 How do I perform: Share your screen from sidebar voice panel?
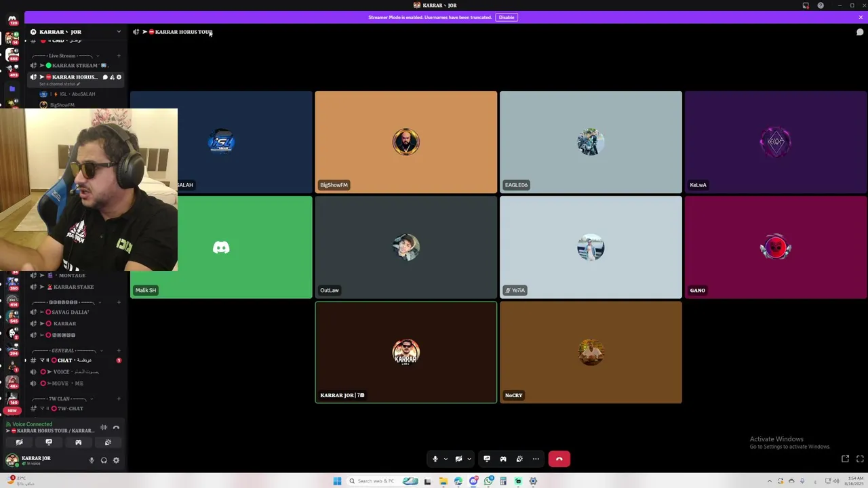click(x=49, y=443)
